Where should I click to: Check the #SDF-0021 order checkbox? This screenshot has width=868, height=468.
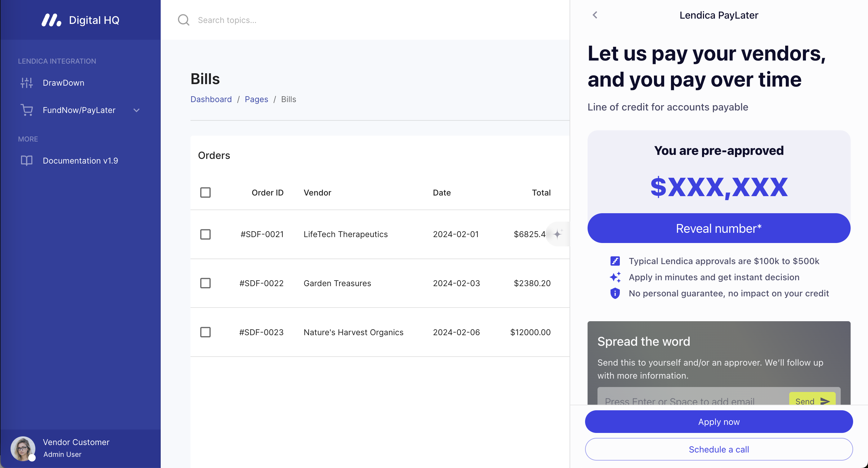tap(205, 234)
